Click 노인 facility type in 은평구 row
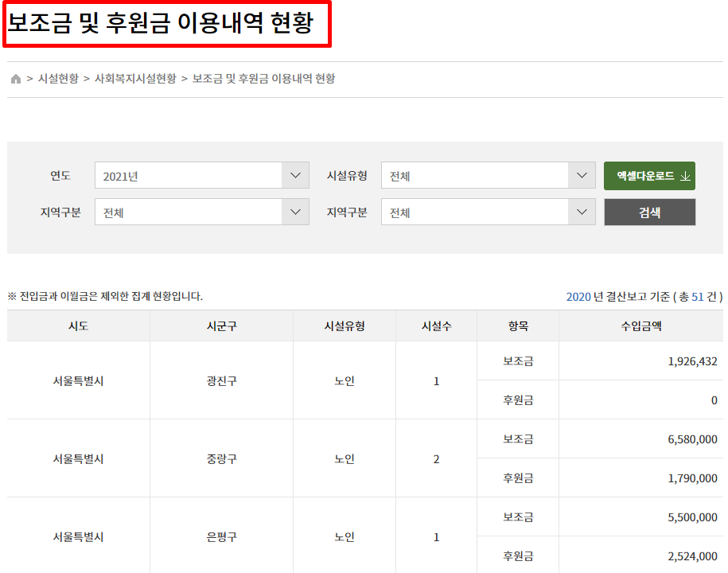 point(345,536)
